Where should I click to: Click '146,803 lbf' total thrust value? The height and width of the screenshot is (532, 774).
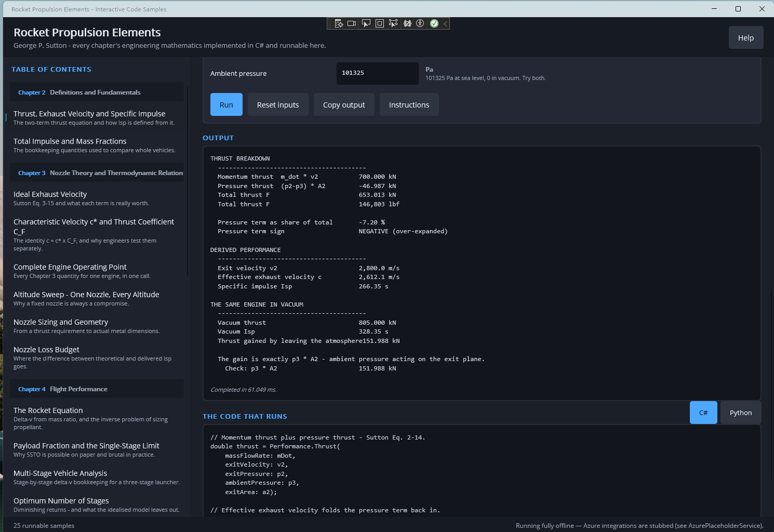[379, 204]
